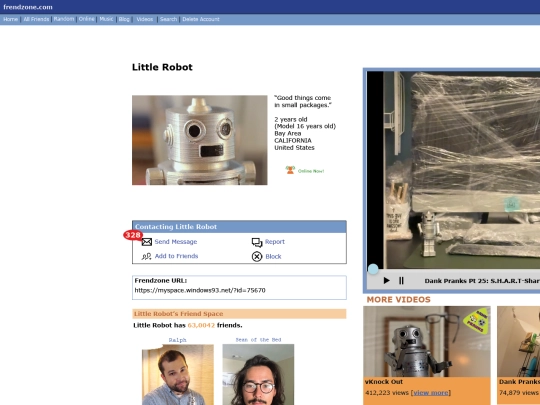This screenshot has height=405, width=540.
Task: Open Ralph's friend profile link
Action: coord(177,340)
